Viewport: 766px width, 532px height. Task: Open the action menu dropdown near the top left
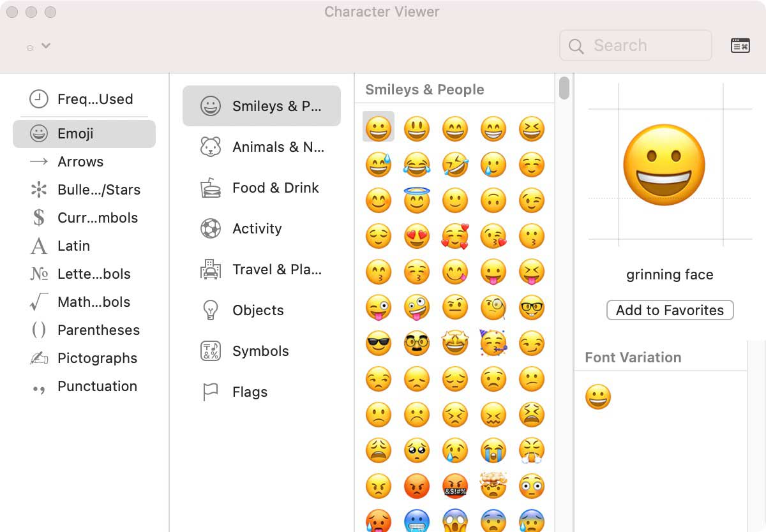[38, 47]
